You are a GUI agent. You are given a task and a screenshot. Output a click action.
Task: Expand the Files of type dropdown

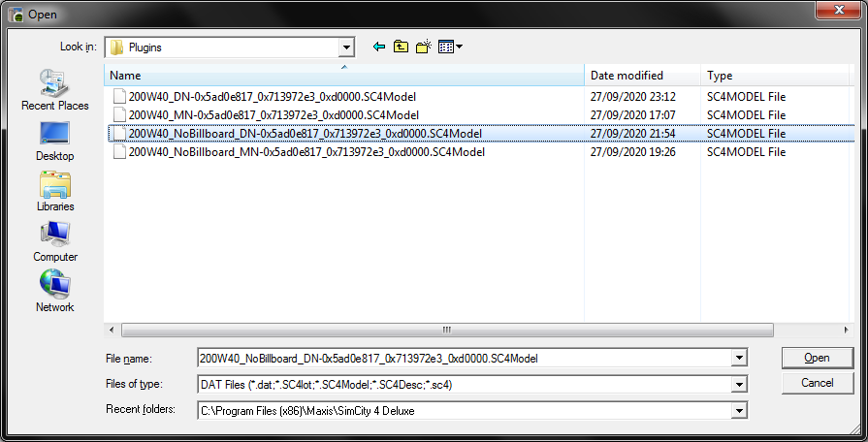[740, 385]
